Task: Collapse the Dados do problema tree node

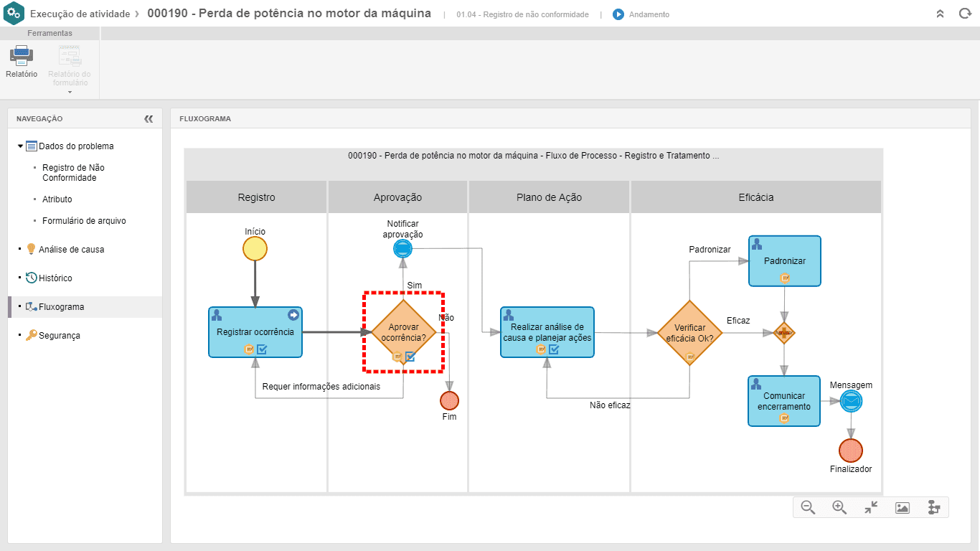Action: [20, 146]
